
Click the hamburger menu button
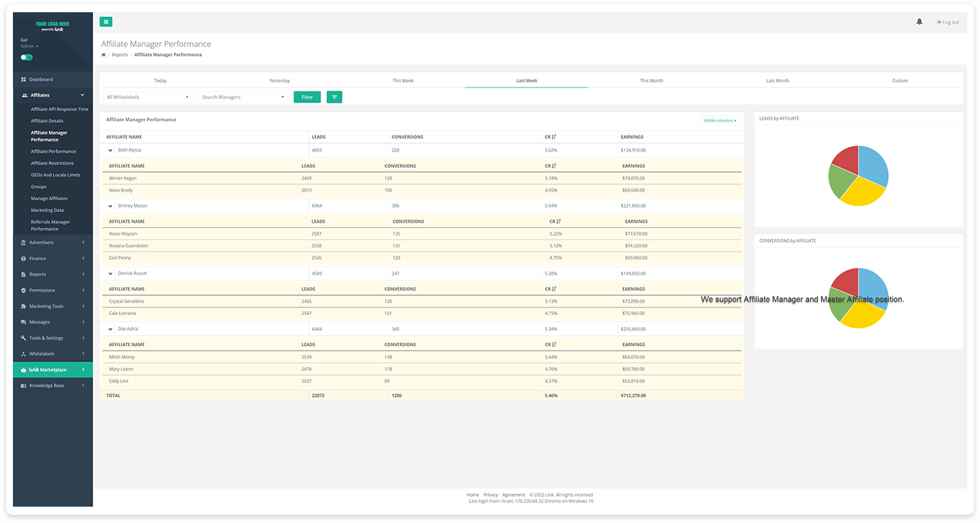(106, 22)
